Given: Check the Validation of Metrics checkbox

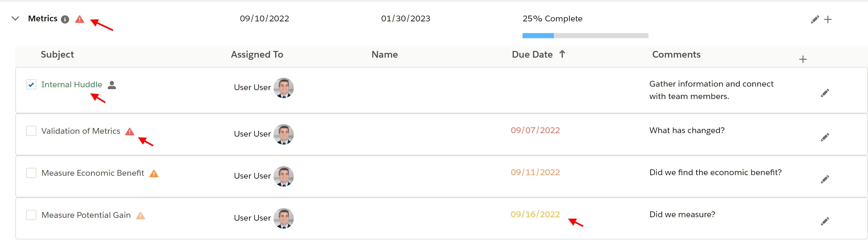Looking at the screenshot, I should (31, 131).
